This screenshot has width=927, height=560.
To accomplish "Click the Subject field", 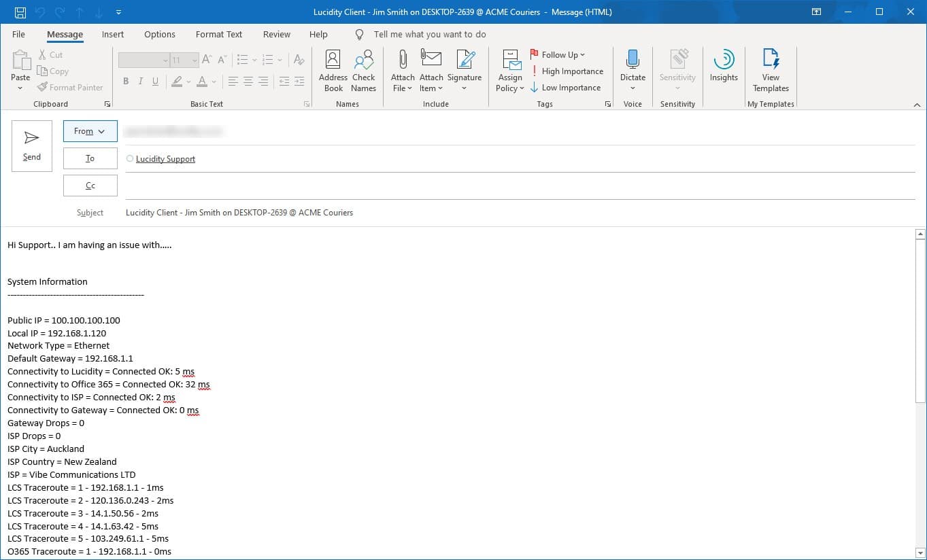I will pyautogui.click(x=520, y=213).
